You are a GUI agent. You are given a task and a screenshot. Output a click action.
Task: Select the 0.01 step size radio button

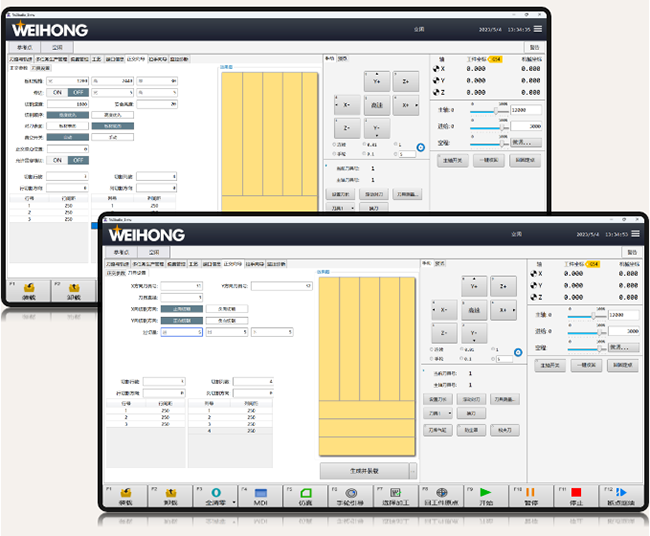tap(461, 349)
